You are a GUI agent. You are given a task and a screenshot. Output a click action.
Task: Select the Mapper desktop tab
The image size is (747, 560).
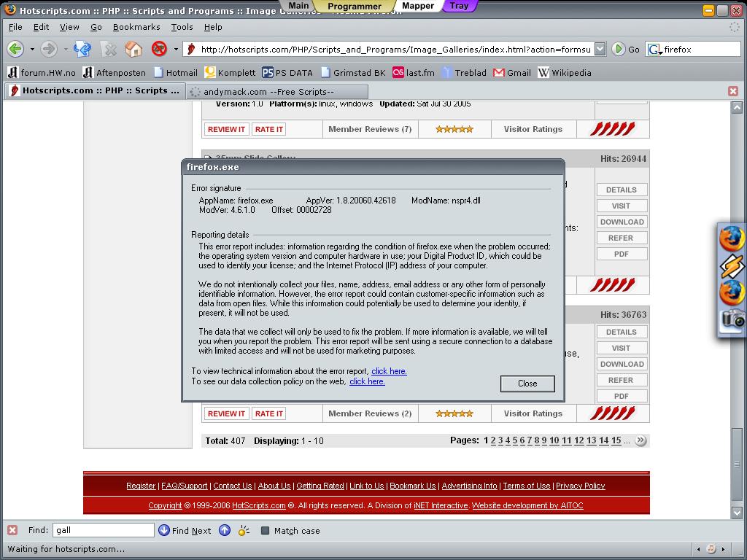(418, 6)
